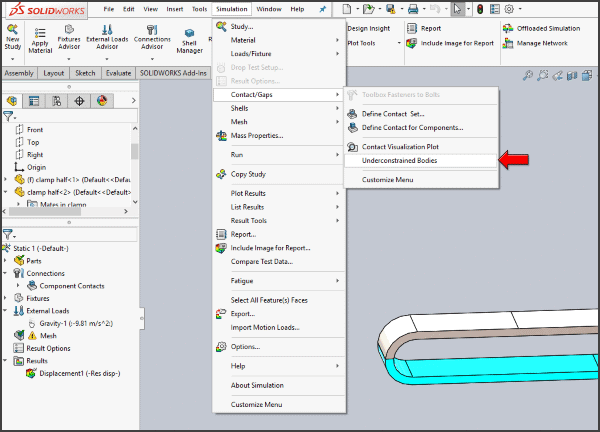The image size is (600, 432).
Task: Open Plot Tools dropdown arrow
Action: pyautogui.click(x=399, y=43)
